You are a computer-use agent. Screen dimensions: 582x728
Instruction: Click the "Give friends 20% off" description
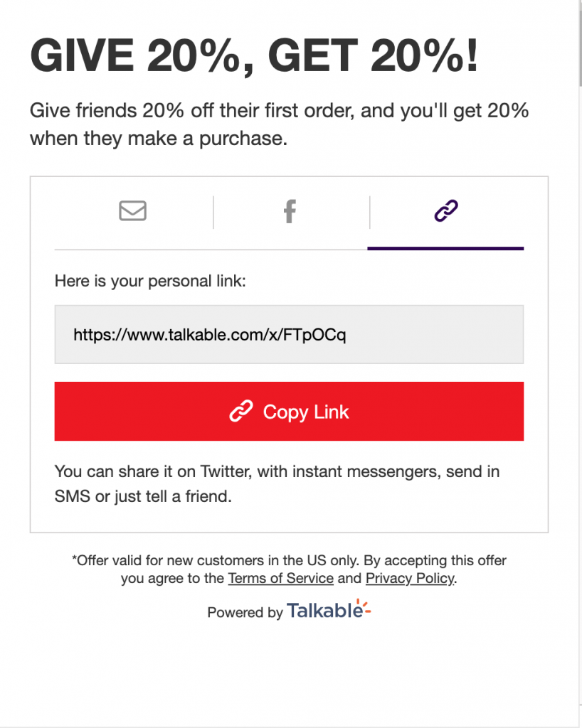pyautogui.click(x=279, y=111)
